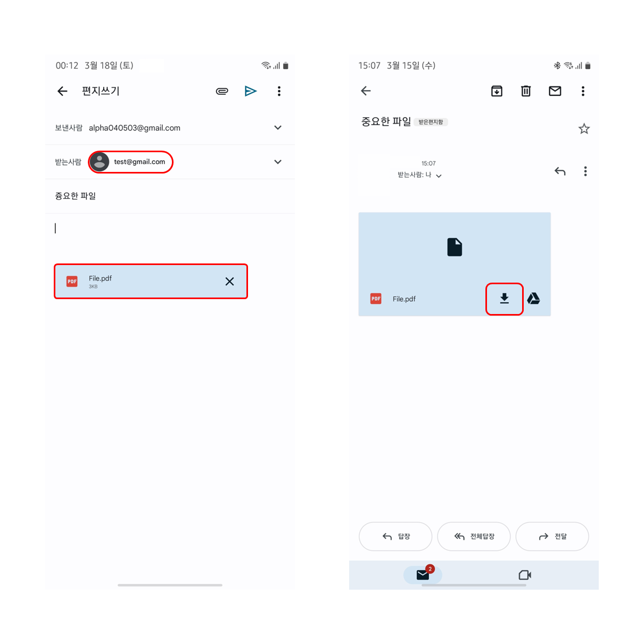
Task: Tap the paperclip attach file icon
Action: point(222,91)
